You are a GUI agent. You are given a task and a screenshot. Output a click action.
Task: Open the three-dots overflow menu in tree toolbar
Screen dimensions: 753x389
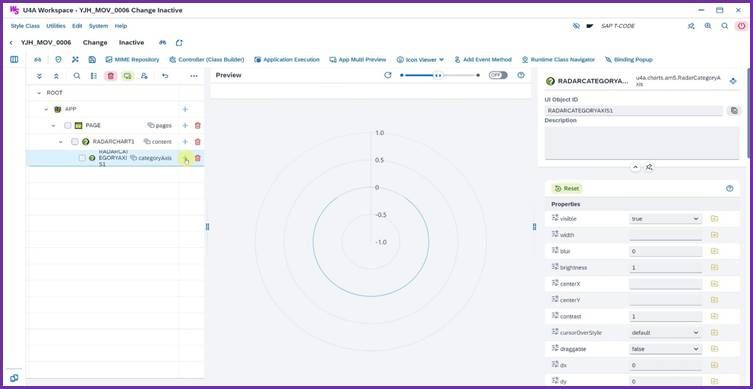[194, 76]
